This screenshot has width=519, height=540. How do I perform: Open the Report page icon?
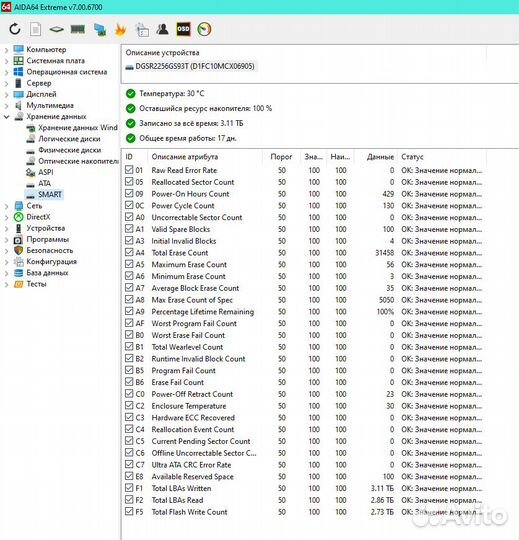point(36,29)
